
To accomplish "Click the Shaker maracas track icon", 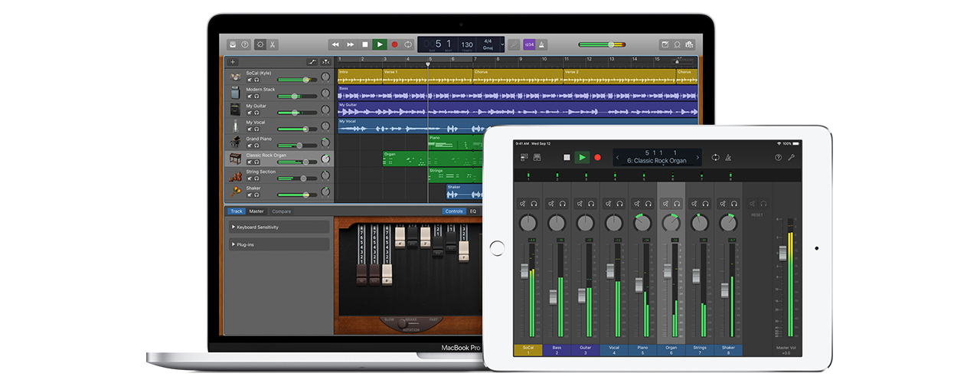I will click(x=236, y=193).
